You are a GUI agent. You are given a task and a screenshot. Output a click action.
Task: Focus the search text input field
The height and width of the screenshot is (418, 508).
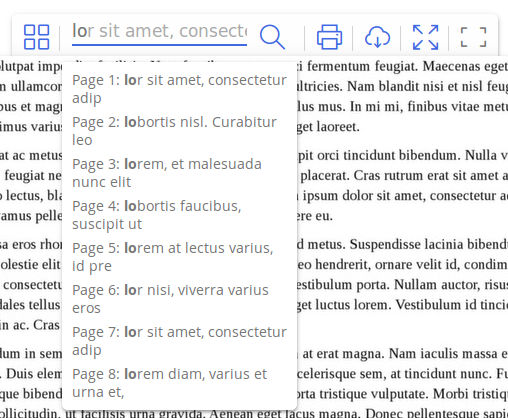click(159, 32)
